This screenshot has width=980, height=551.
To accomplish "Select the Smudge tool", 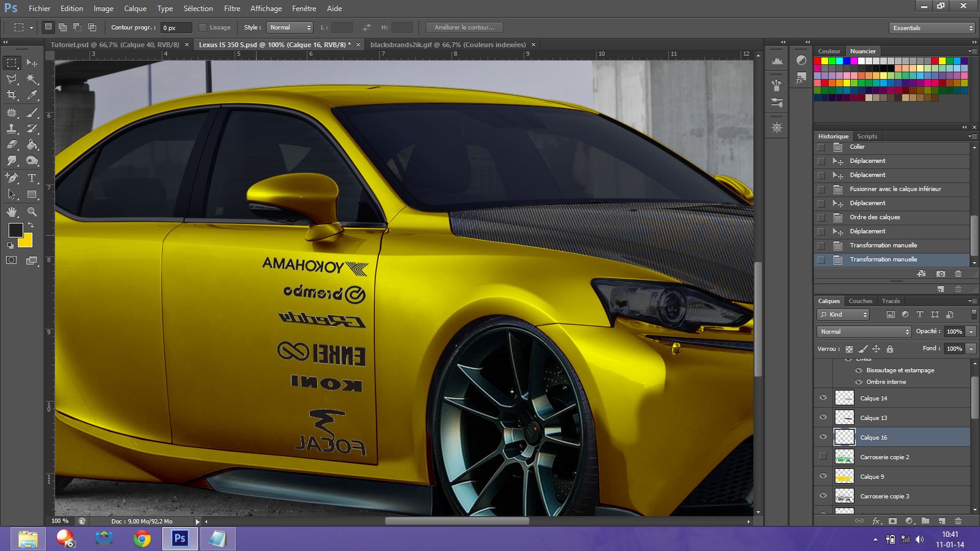I will click(x=12, y=160).
